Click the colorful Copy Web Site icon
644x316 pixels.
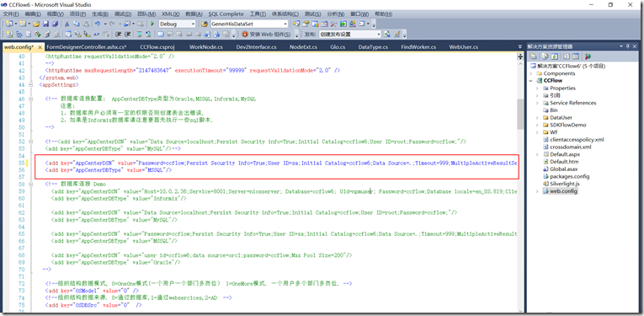[588, 56]
